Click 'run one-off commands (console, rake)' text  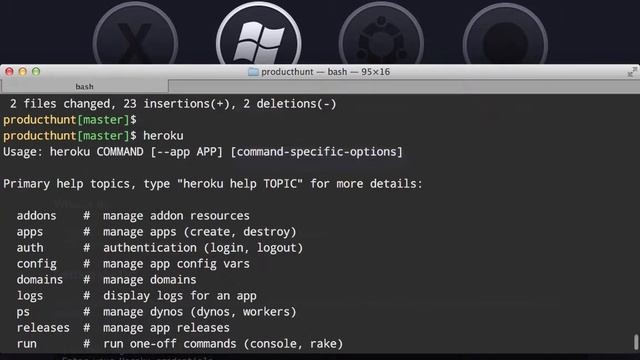coord(223,344)
